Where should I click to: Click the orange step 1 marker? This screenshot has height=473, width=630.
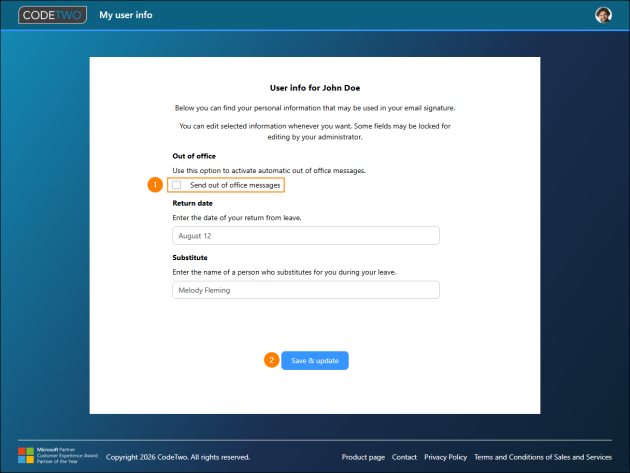pos(155,185)
